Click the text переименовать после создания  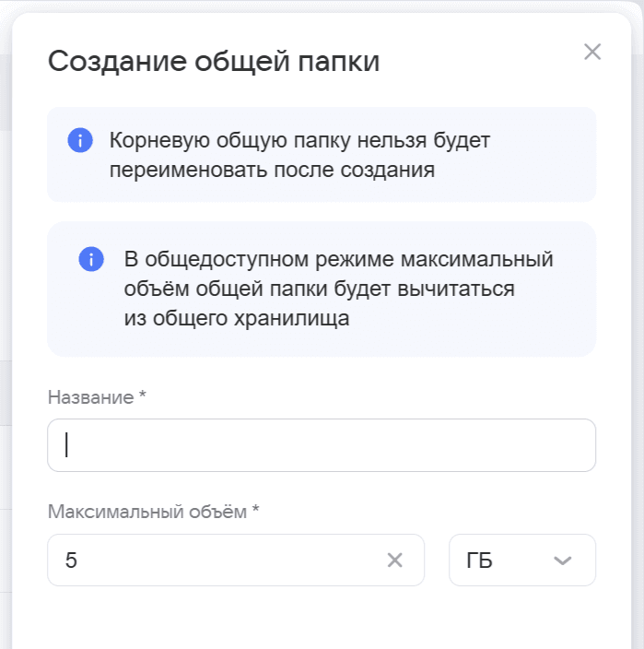272,171
